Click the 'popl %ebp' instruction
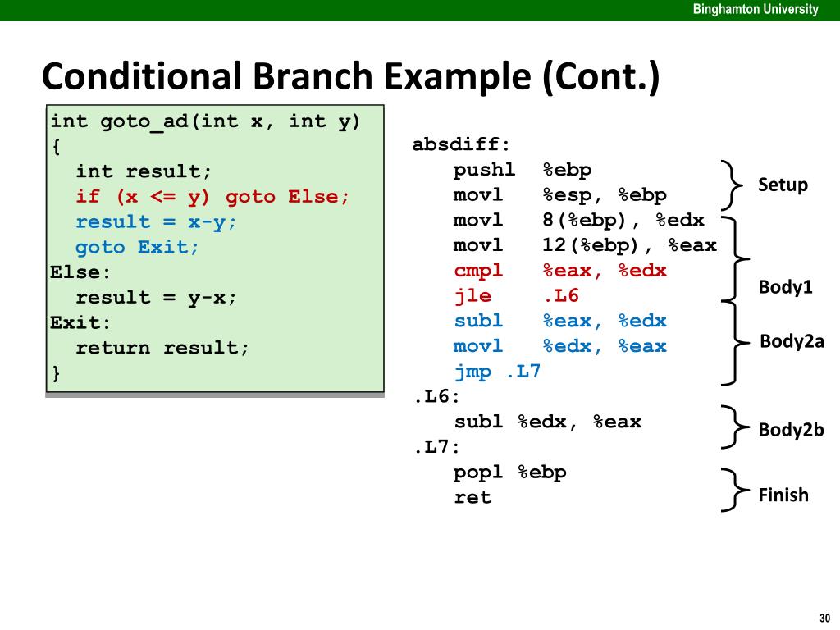Image resolution: width=840 pixels, height=630 pixels. [510, 473]
